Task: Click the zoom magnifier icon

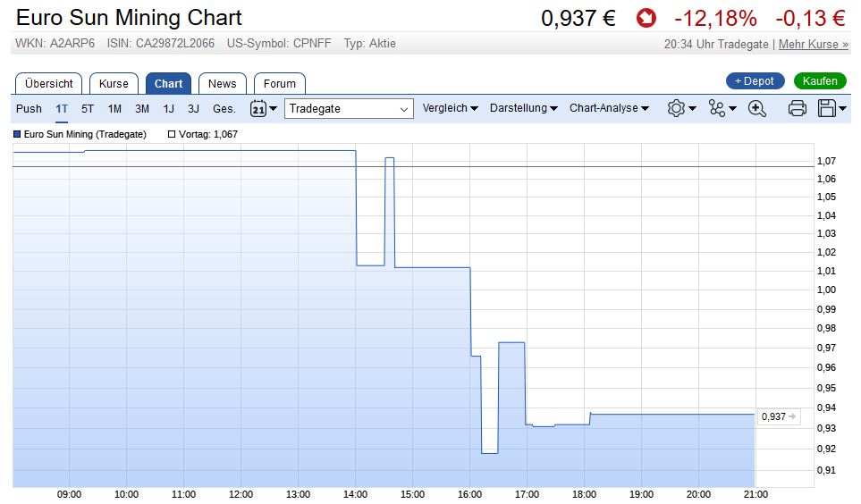Action: tap(757, 108)
